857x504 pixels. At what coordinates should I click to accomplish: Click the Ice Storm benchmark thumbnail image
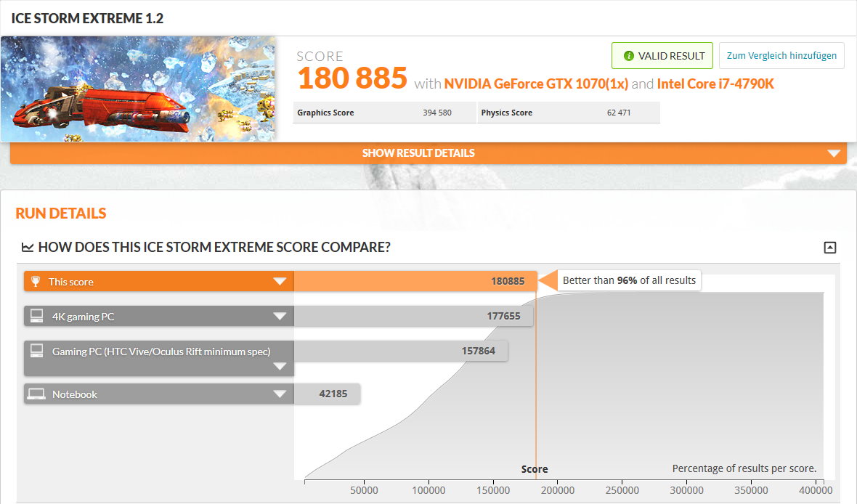[138, 89]
